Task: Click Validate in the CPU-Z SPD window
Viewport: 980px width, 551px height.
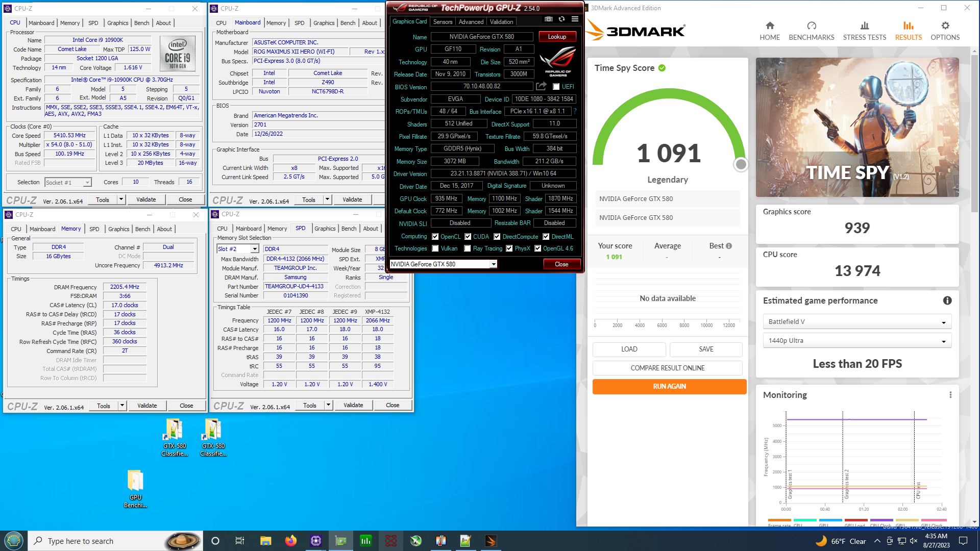Action: click(353, 405)
